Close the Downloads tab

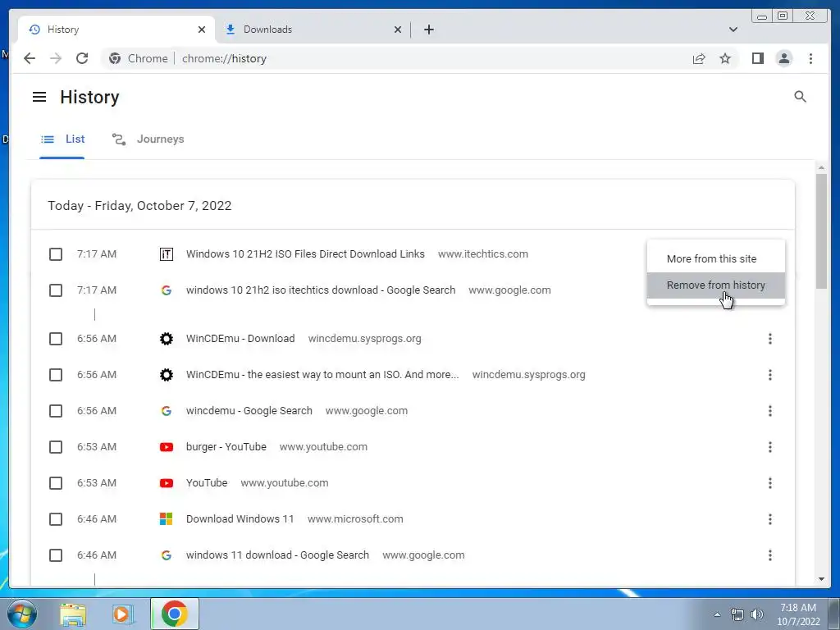(x=398, y=30)
